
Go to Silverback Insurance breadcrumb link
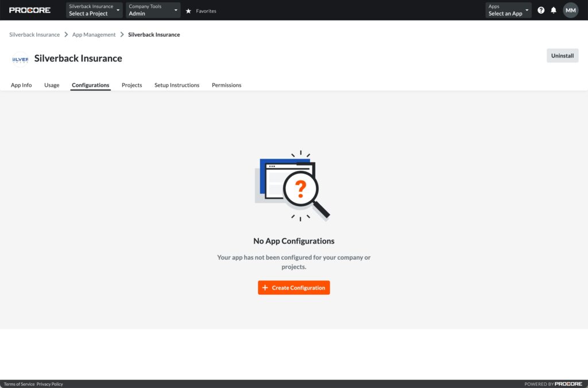click(x=34, y=34)
